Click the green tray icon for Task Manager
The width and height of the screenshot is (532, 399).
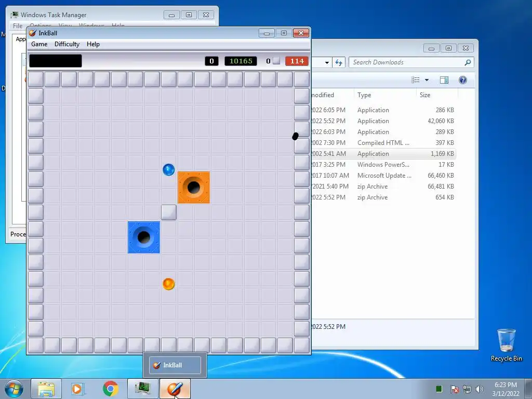click(439, 389)
